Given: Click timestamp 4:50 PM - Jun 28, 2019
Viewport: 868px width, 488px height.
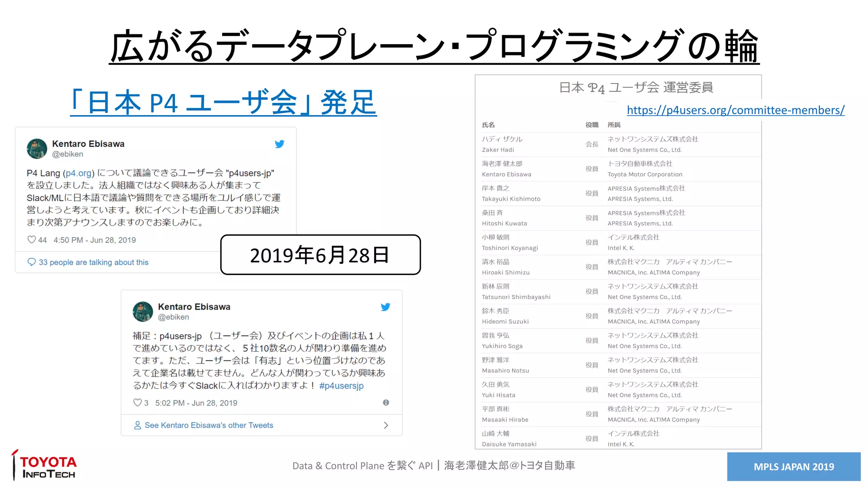Looking at the screenshot, I should click(x=95, y=240).
